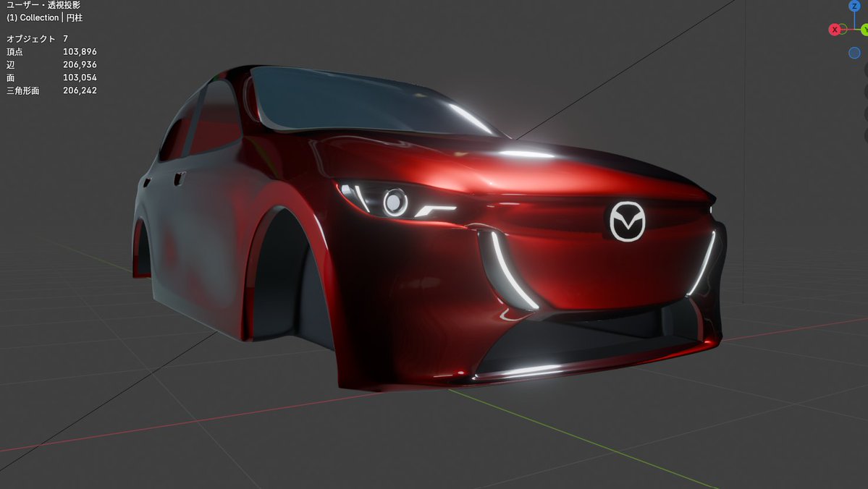Click the オブジェクト 7 statistics row
868x489 pixels.
pos(37,39)
